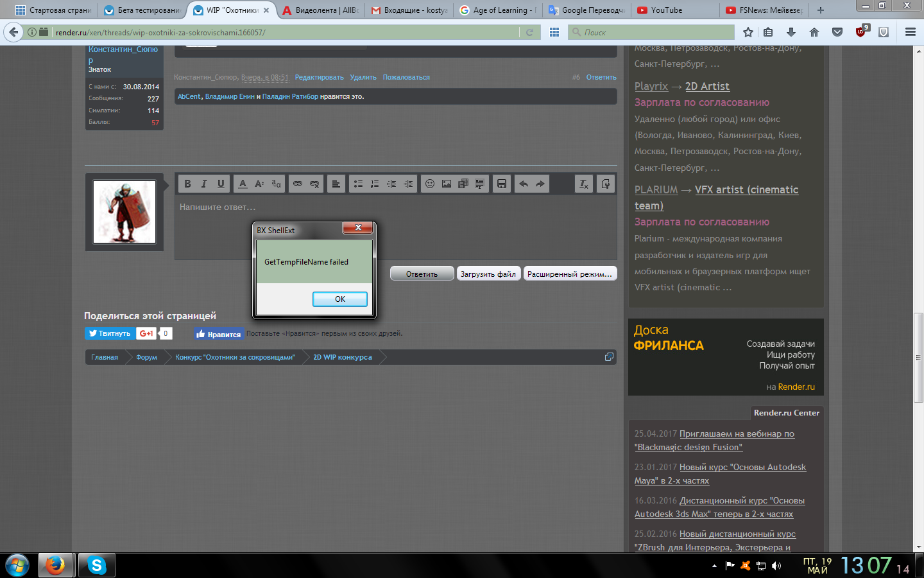The height and width of the screenshot is (578, 924).
Task: Open the text color dropdown
Action: [243, 184]
